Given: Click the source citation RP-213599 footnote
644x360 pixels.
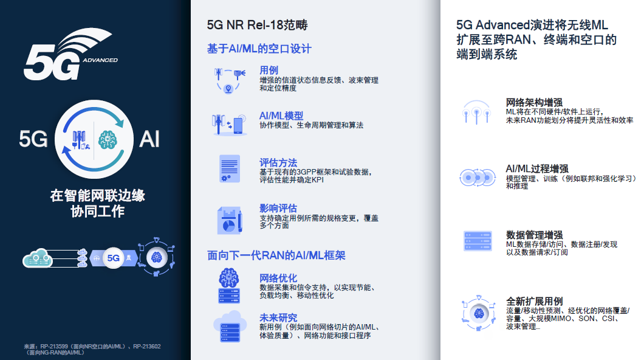Looking at the screenshot, I should tap(92, 349).
